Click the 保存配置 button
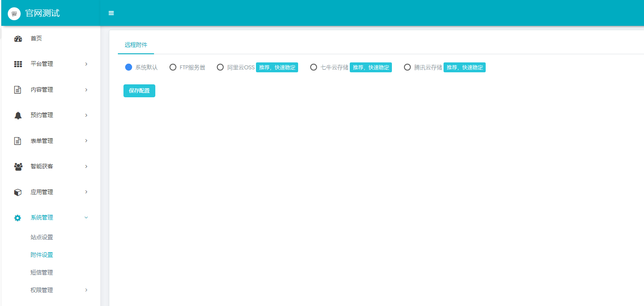644x306 pixels. pyautogui.click(x=139, y=91)
